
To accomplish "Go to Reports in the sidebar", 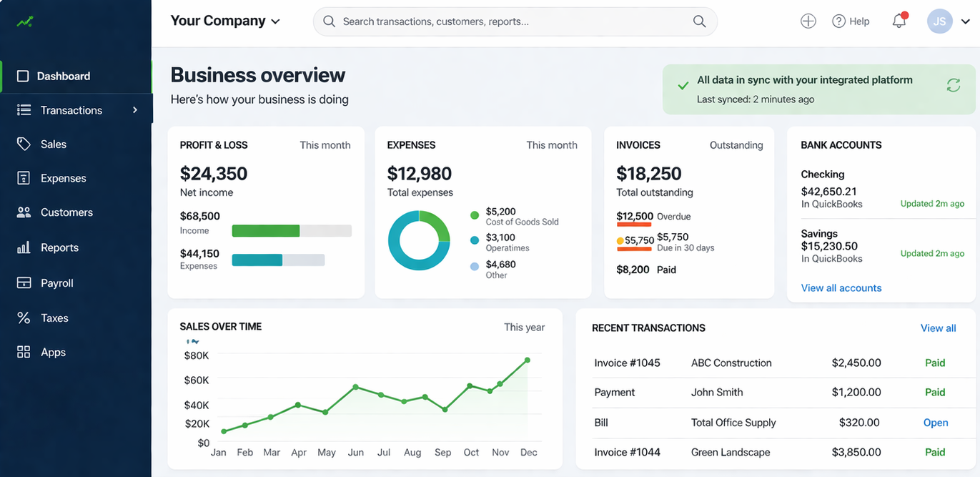I will [x=59, y=248].
